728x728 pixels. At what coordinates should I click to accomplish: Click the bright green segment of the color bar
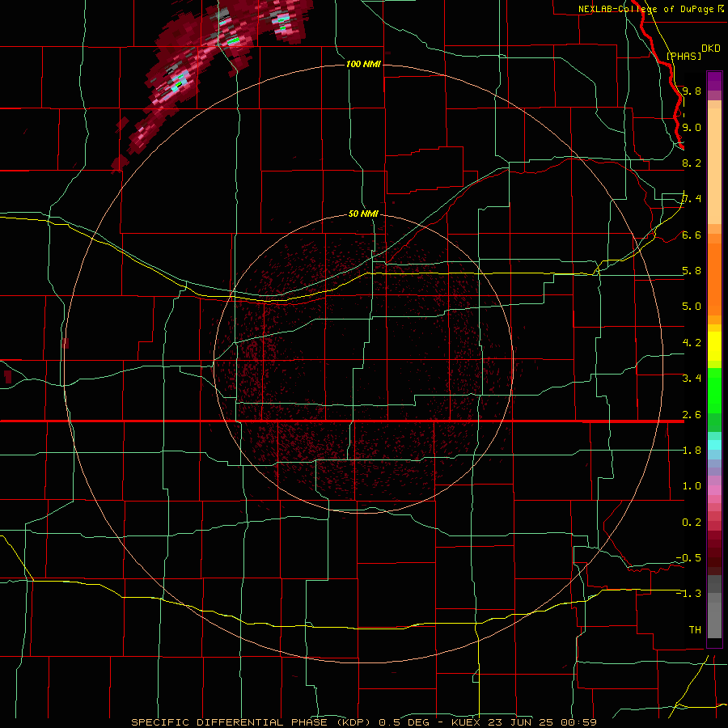(714, 391)
